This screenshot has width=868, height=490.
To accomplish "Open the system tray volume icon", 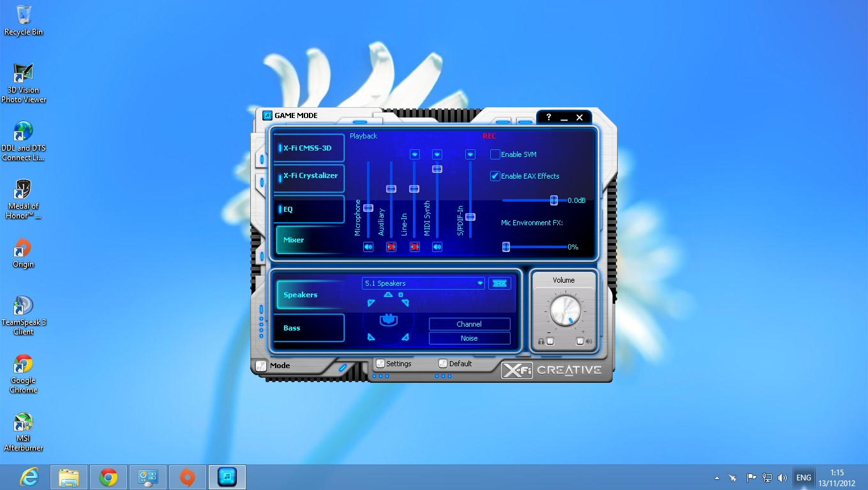I will (782, 477).
